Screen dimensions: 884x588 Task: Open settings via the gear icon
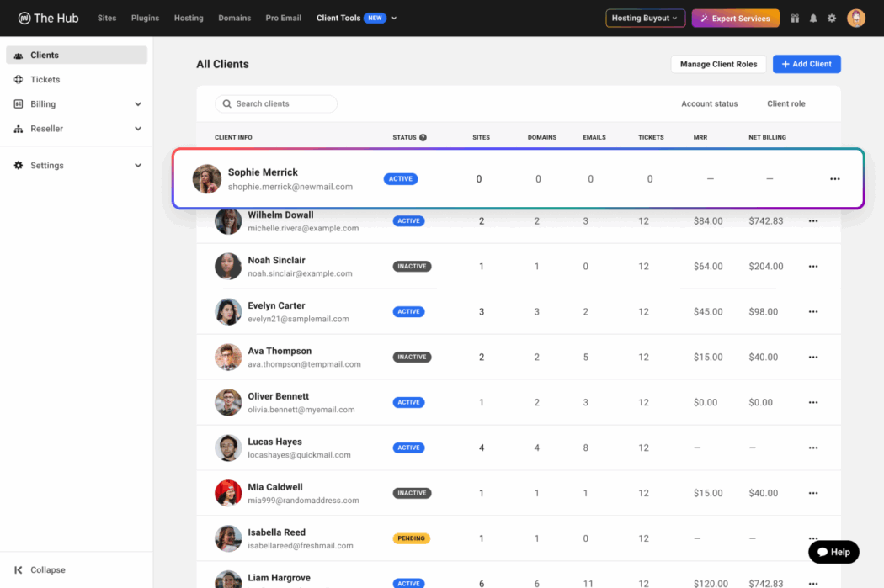click(833, 18)
